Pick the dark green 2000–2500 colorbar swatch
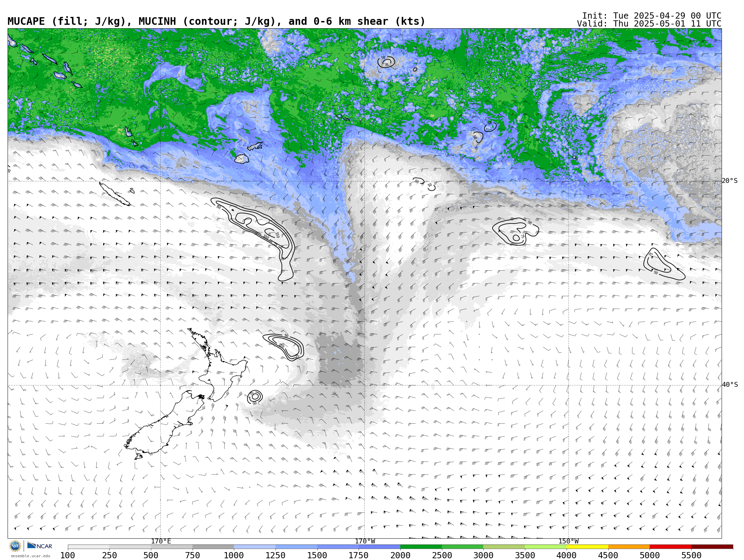Screen dimensions: 744x560 tap(421, 547)
